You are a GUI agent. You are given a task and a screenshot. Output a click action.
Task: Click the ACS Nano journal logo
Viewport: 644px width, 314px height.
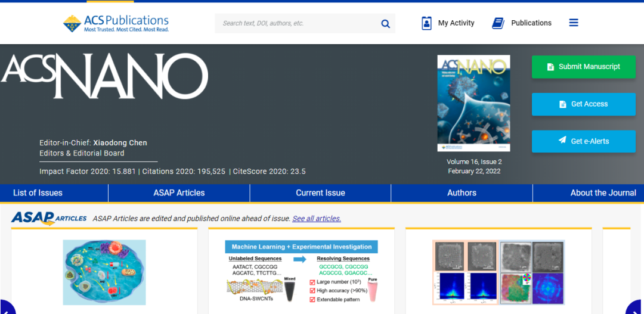pos(104,76)
